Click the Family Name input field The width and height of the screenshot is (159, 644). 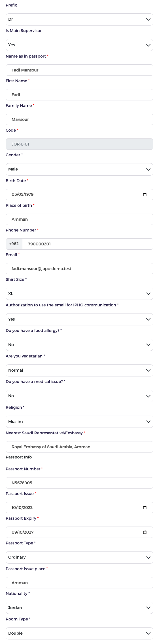[79, 119]
